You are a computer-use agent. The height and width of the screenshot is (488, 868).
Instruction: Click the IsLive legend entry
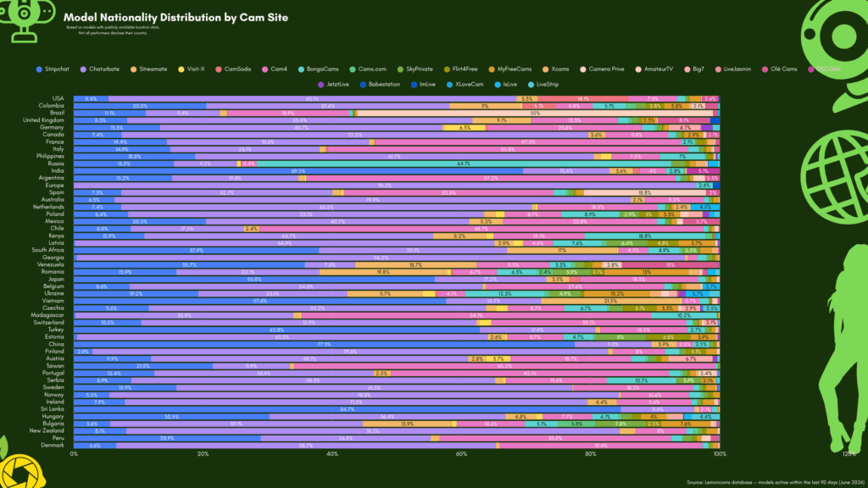[505, 85]
